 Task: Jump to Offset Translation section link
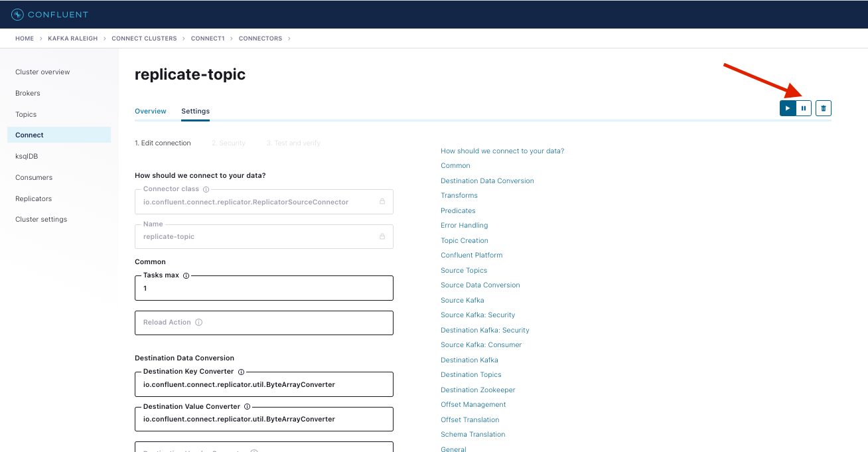pyautogui.click(x=470, y=419)
